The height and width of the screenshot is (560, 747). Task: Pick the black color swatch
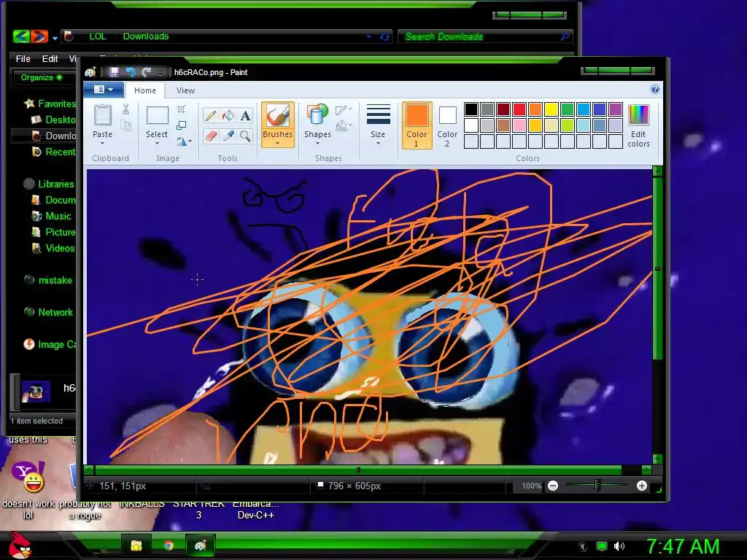(x=471, y=109)
